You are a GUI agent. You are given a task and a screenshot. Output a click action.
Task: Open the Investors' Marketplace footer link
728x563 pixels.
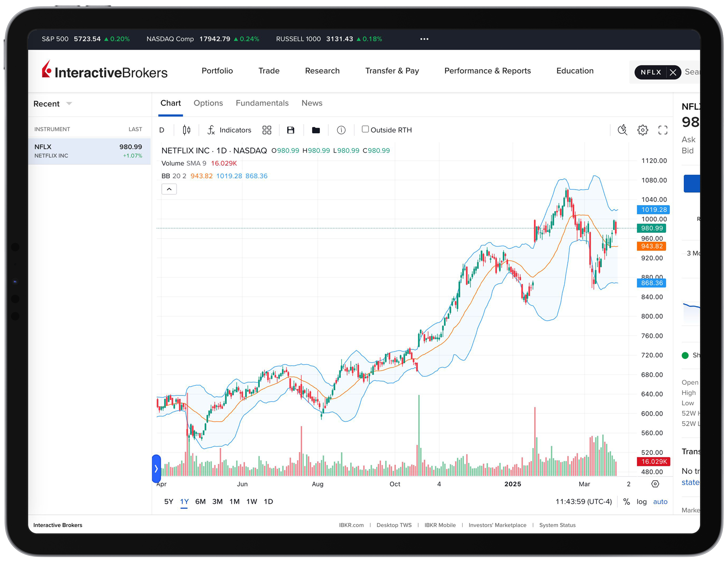point(497,525)
